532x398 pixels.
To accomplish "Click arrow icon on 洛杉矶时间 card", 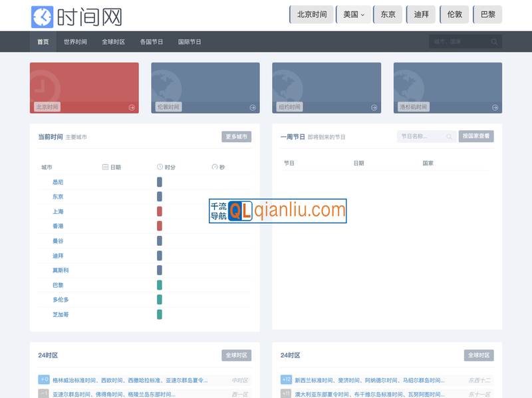I will (x=495, y=107).
